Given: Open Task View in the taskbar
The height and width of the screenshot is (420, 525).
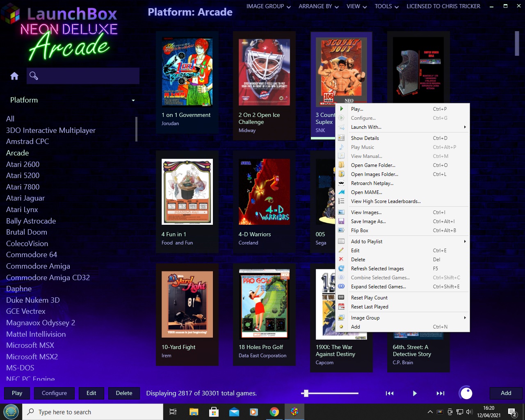Looking at the screenshot, I should 173,412.
